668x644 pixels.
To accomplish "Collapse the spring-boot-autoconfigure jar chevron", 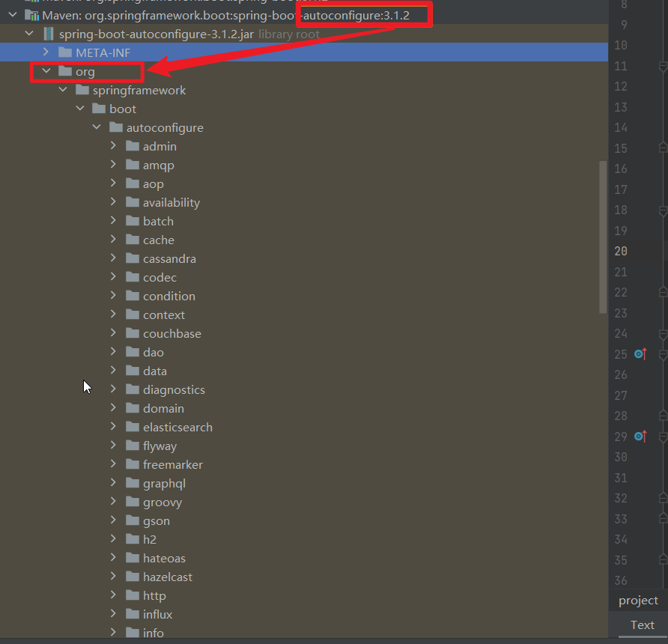I will 29,33.
